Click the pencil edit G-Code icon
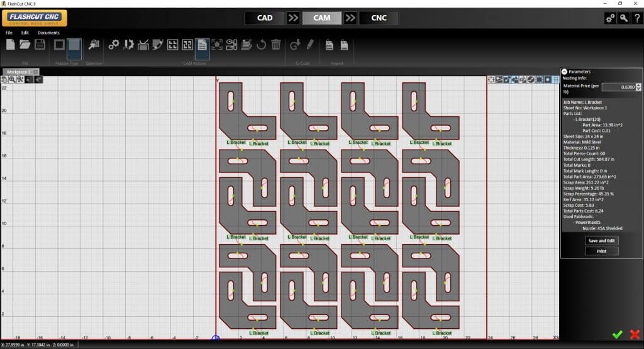This screenshot has height=349, width=644. (310, 45)
